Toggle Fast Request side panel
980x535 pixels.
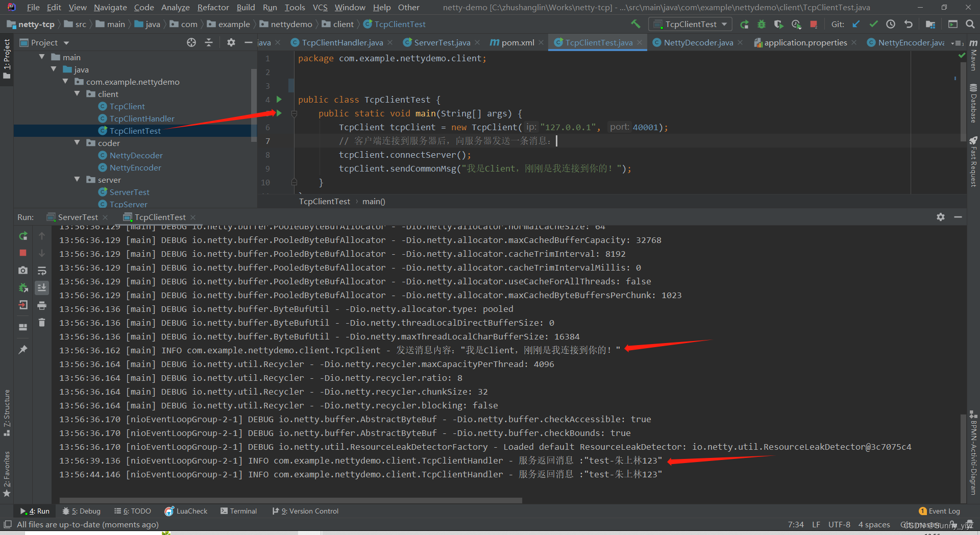[973, 161]
